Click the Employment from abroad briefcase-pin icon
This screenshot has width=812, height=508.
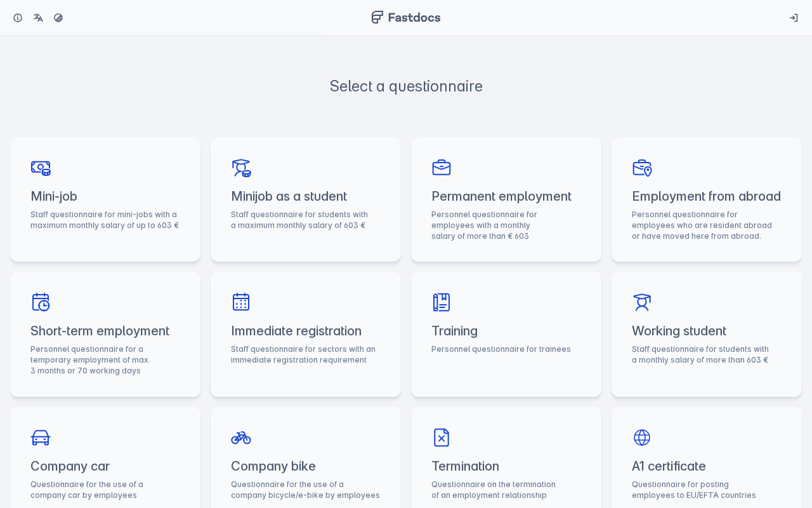[642, 168]
